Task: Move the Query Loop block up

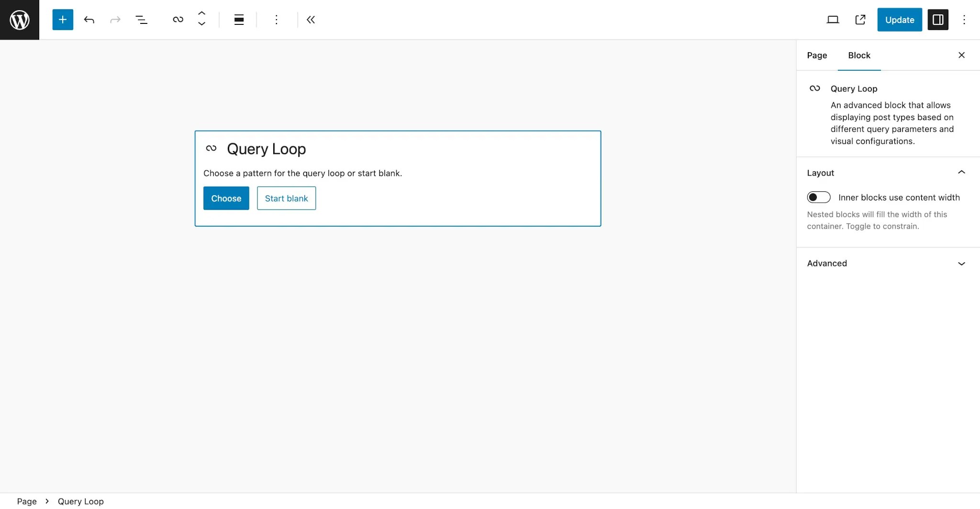Action: tap(201, 14)
